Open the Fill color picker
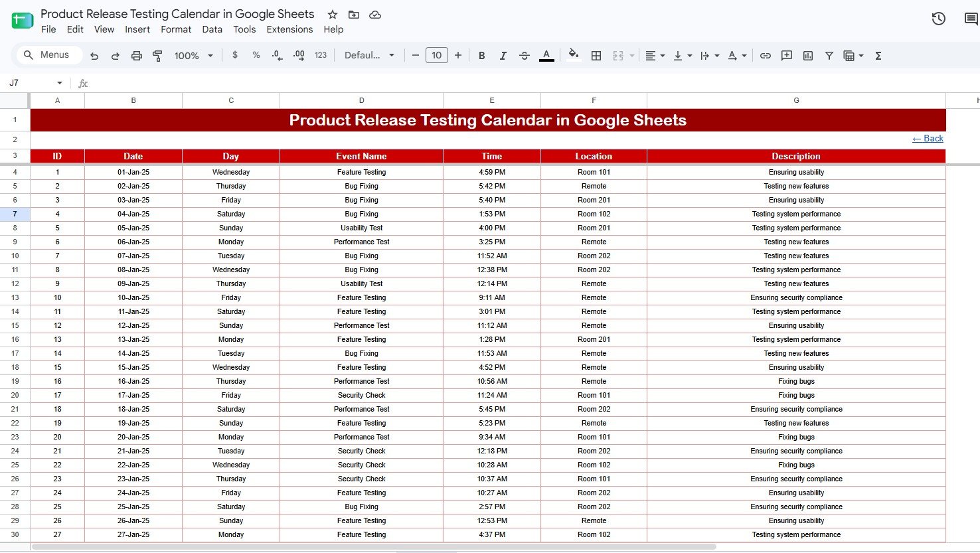Screen dimensions: 980x553 (x=574, y=56)
